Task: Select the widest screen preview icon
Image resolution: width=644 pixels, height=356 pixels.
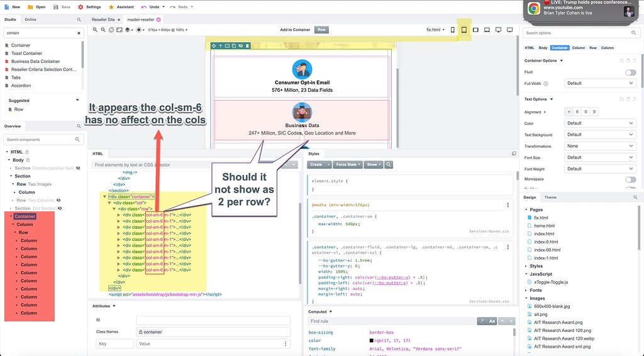Action: (x=509, y=30)
